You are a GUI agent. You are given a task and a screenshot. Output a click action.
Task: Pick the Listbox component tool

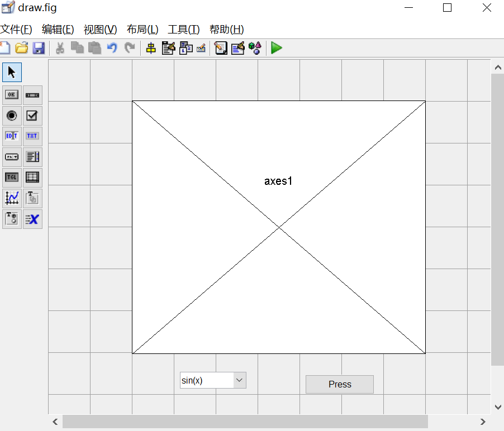click(x=32, y=157)
